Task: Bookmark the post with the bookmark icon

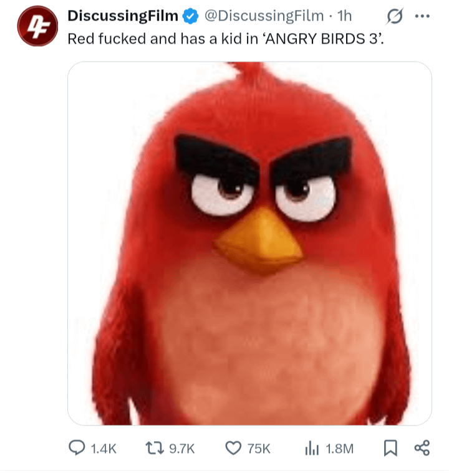Action: coord(390,448)
